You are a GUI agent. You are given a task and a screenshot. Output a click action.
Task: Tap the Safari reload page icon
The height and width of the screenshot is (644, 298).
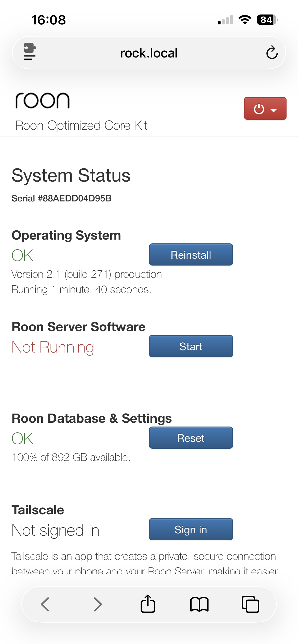pyautogui.click(x=272, y=53)
